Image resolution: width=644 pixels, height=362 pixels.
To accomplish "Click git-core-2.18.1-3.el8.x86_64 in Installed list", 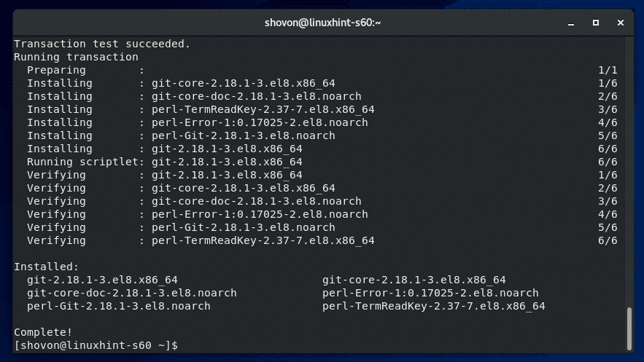I will click(414, 280).
